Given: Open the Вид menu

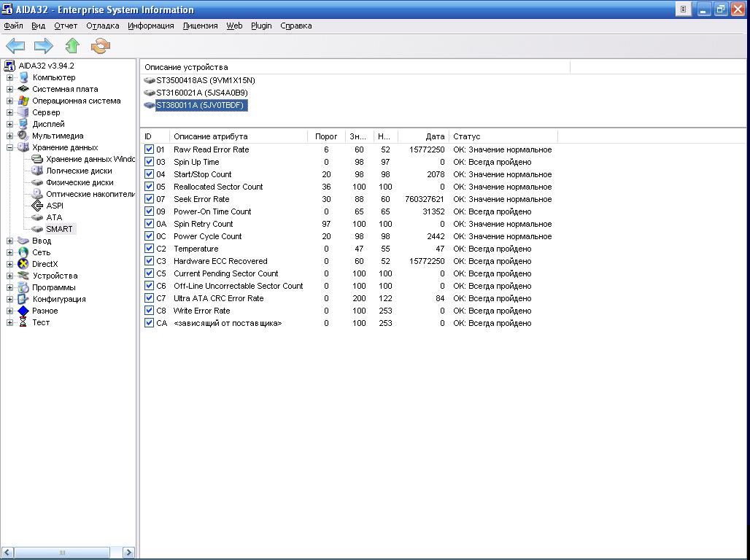Looking at the screenshot, I should click(x=38, y=26).
